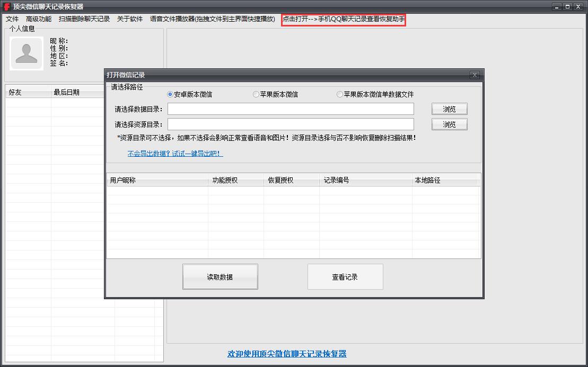Click the 请选择数据目录 input field
This screenshot has height=367, width=588.
[x=291, y=109]
